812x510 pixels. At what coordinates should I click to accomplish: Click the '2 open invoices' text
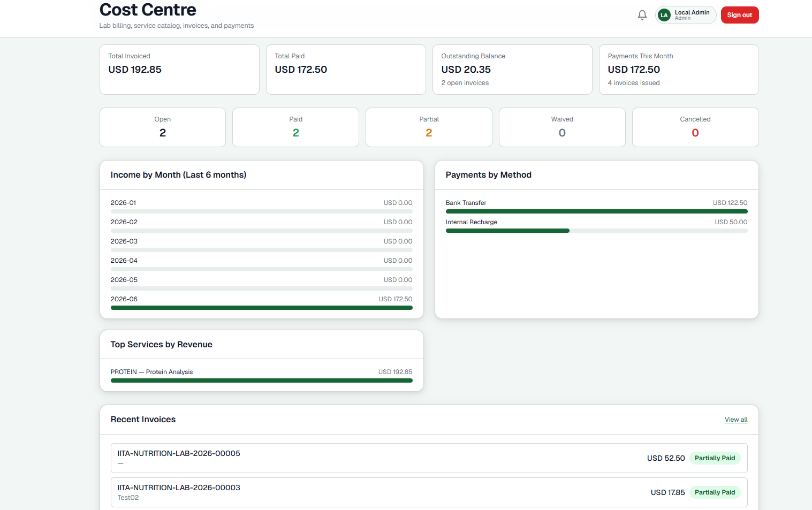coord(465,83)
